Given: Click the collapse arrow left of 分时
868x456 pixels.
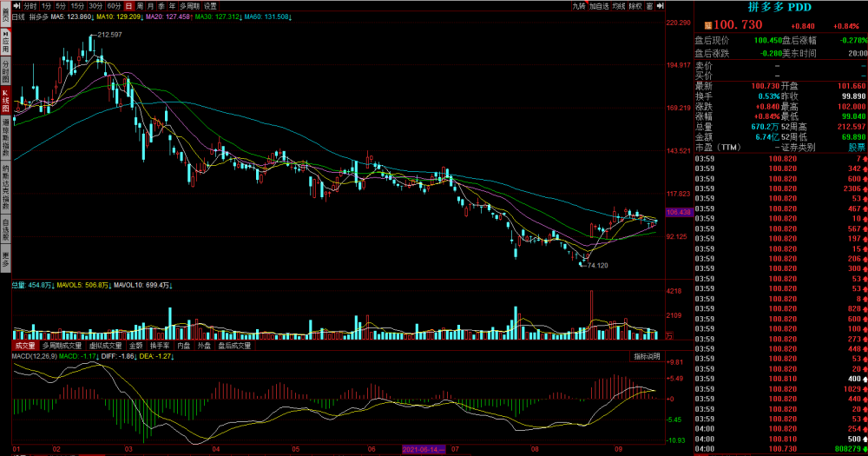Looking at the screenshot, I should point(16,6).
